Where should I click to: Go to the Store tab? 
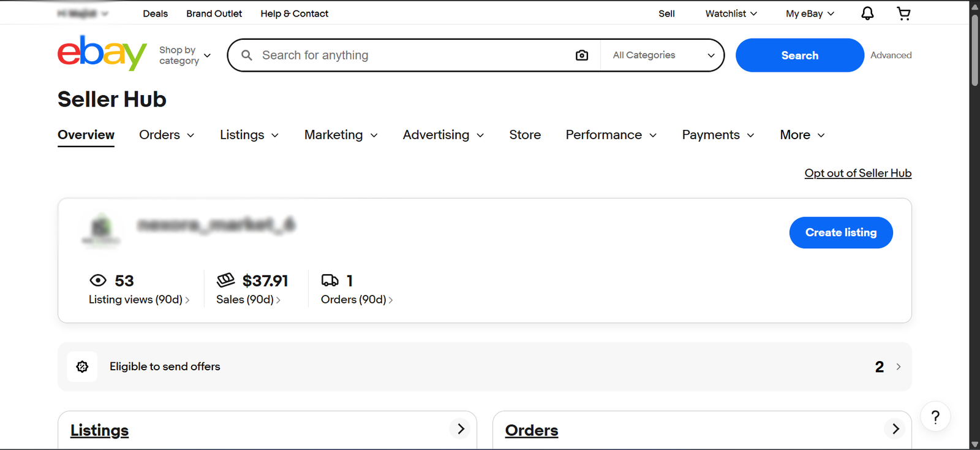[x=525, y=135]
